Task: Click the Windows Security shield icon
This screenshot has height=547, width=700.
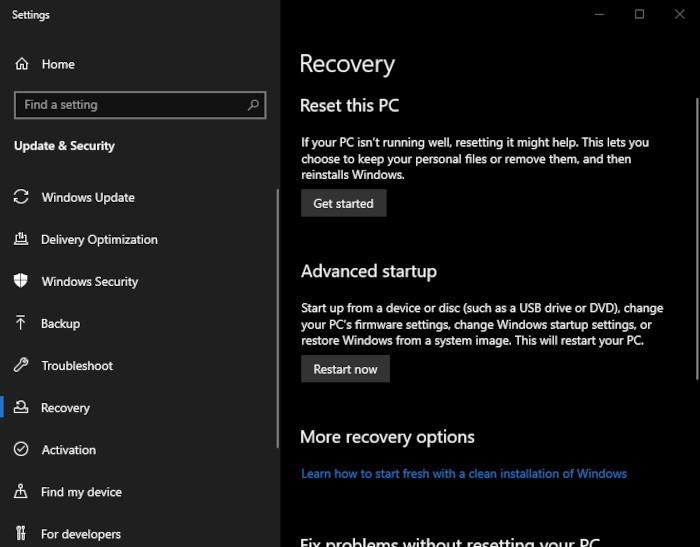Action: click(21, 281)
